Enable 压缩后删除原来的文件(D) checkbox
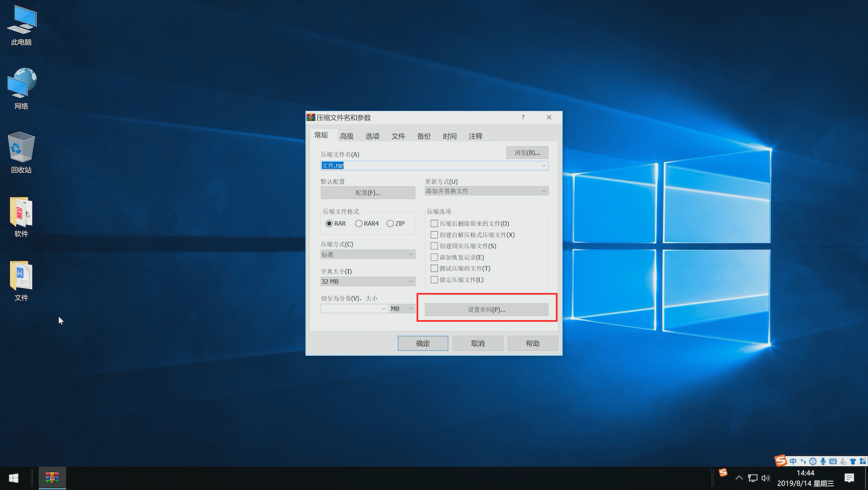This screenshot has height=490, width=868. point(434,224)
